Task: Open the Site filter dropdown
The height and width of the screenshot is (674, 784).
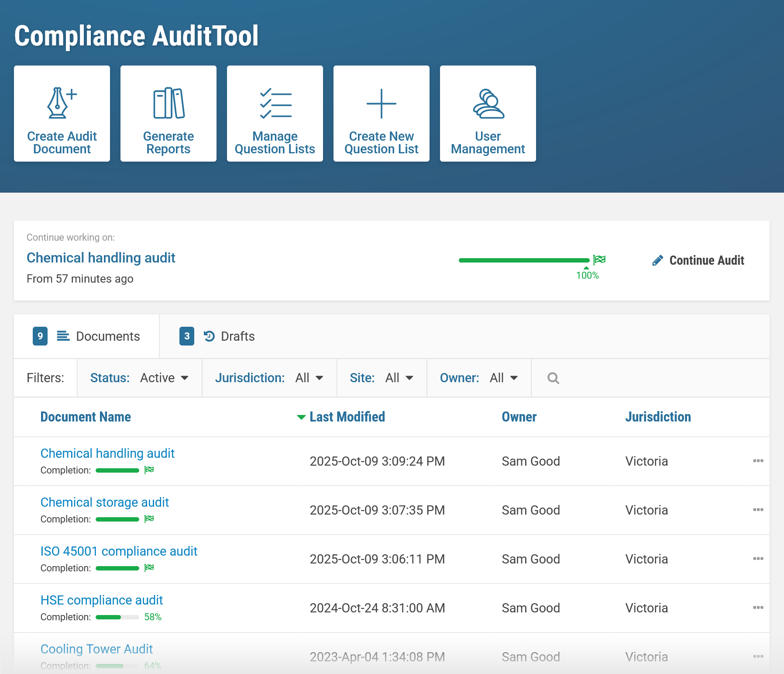Action: pyautogui.click(x=382, y=378)
